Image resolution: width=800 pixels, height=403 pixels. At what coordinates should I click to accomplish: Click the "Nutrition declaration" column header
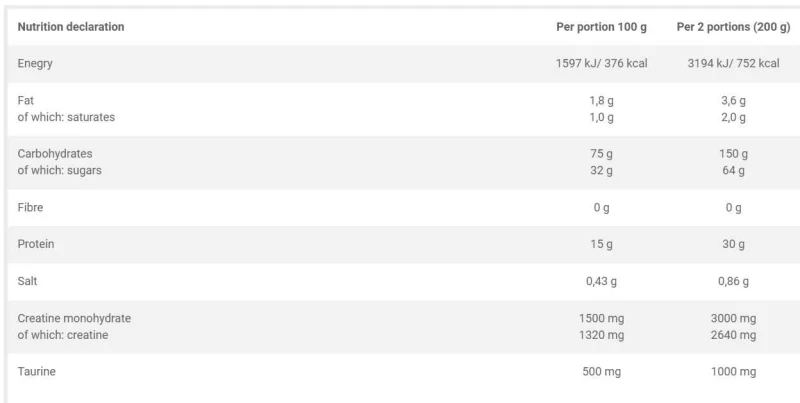coord(71,27)
